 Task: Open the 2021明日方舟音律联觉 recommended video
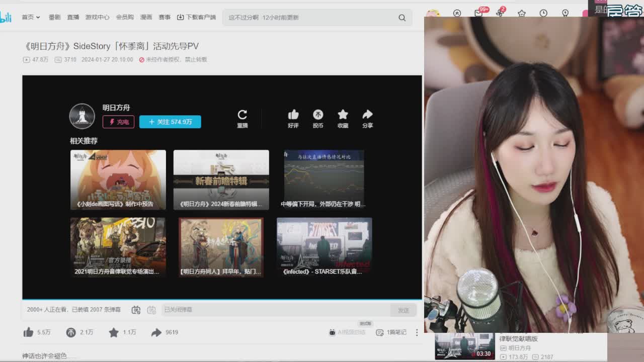[x=118, y=247]
